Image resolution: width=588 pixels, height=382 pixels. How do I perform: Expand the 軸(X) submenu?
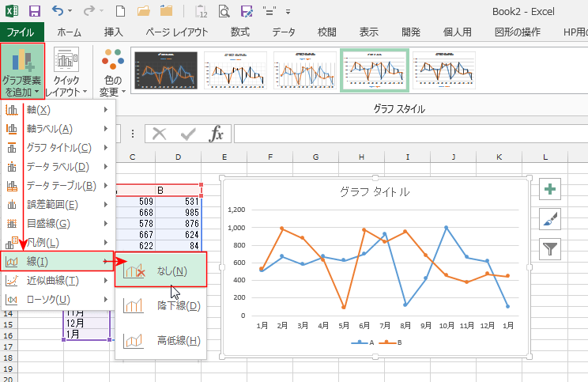click(x=58, y=110)
